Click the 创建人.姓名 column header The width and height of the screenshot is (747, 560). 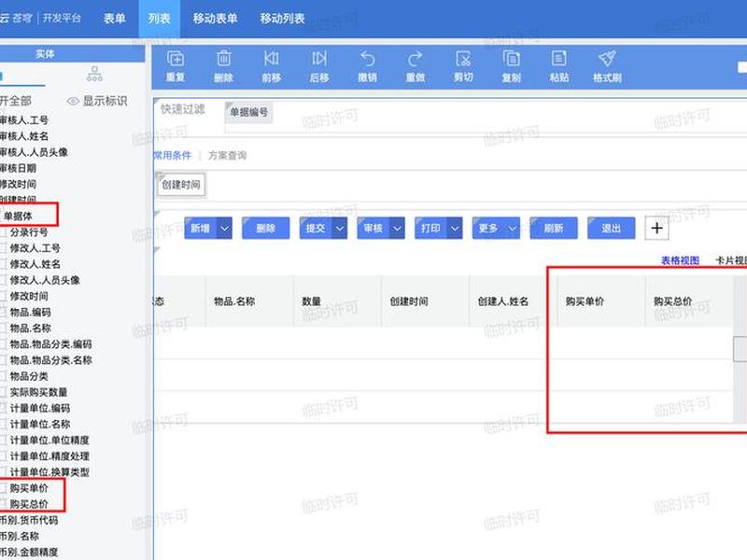[513, 301]
